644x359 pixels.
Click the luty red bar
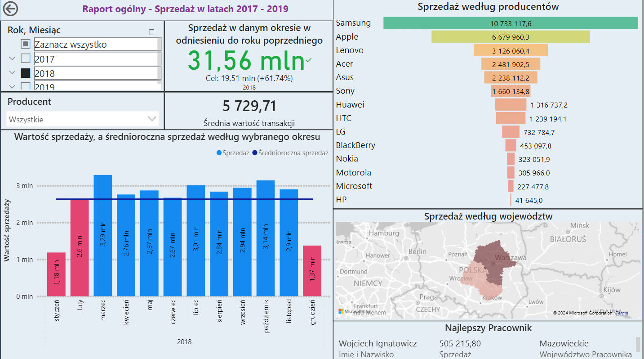pyautogui.click(x=80, y=248)
